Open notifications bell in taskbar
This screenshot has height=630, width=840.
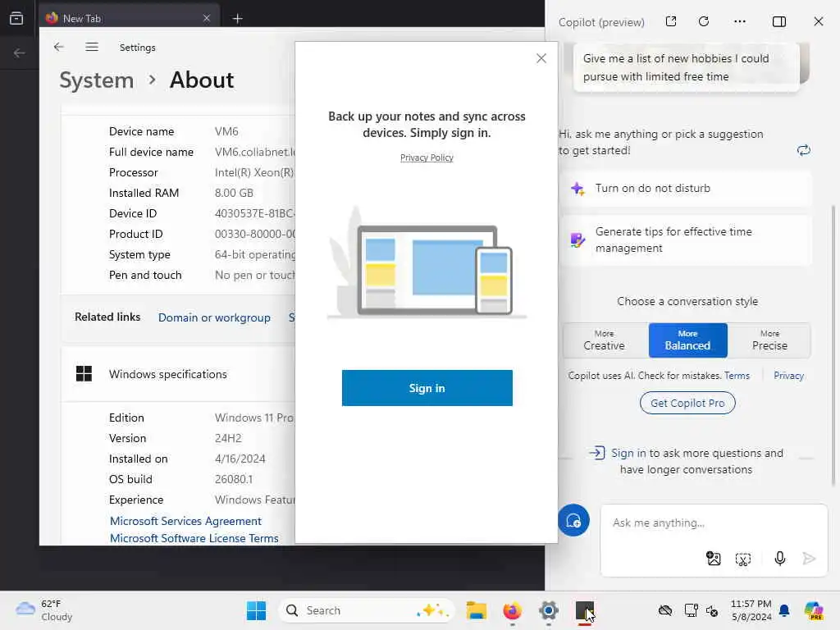click(783, 610)
